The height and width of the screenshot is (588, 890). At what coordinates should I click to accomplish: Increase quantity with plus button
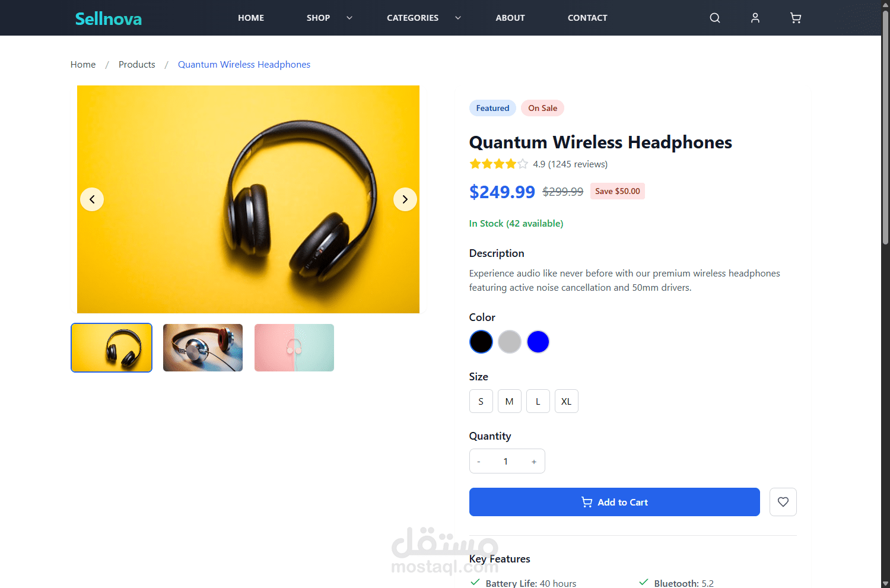(534, 462)
